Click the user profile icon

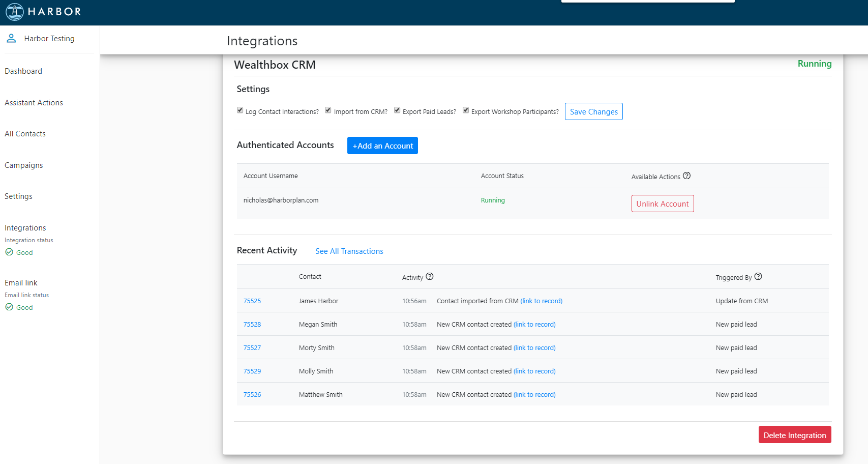[x=11, y=38]
